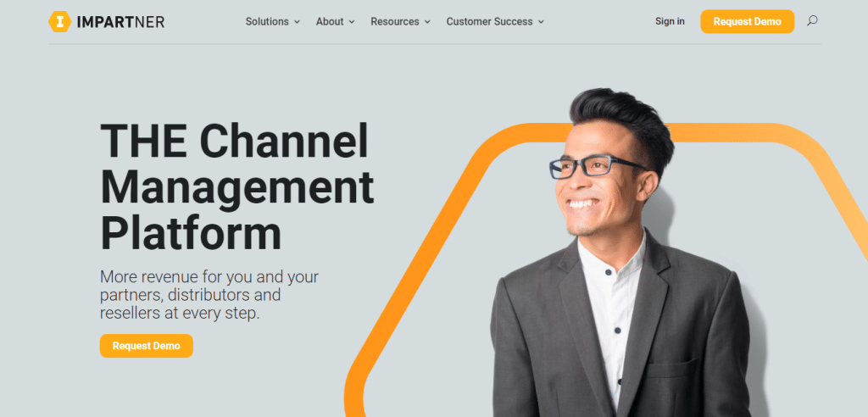Click the smiling man's eyeglasses
The image size is (868, 417).
coord(598,167)
